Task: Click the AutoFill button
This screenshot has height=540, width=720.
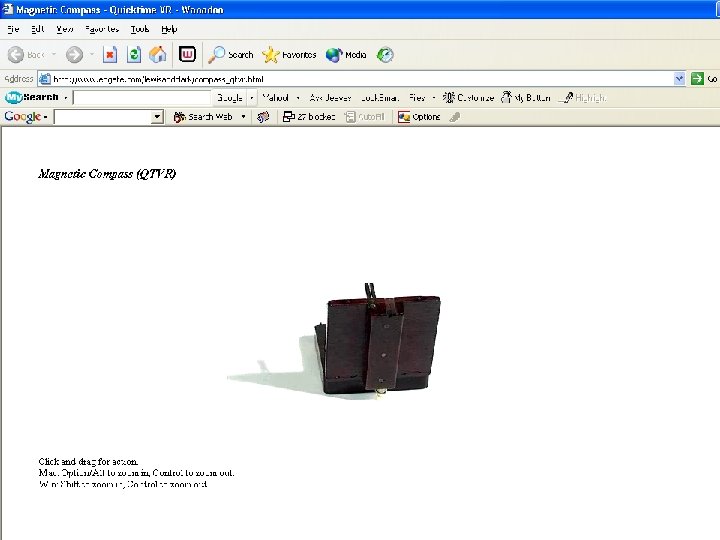Action: point(365,117)
